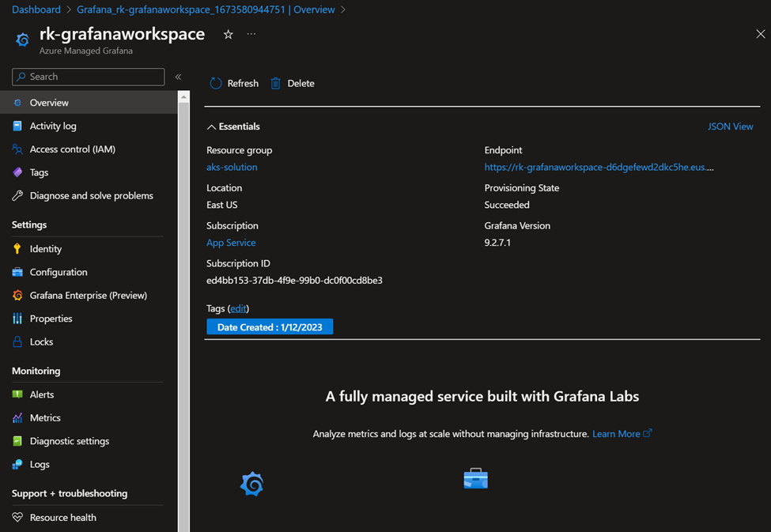Image resolution: width=771 pixels, height=532 pixels.
Task: Open the more options ellipsis menu
Action: pyautogui.click(x=251, y=35)
